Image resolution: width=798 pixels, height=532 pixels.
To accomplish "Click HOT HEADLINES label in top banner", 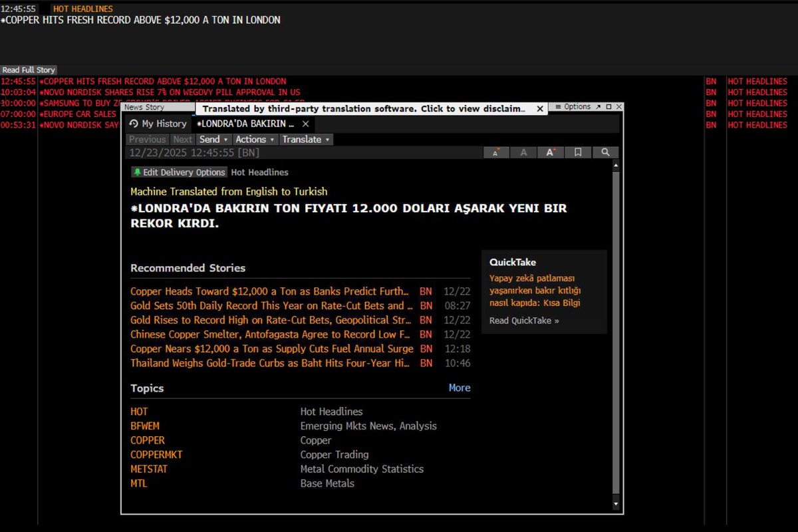I will 82,9.
